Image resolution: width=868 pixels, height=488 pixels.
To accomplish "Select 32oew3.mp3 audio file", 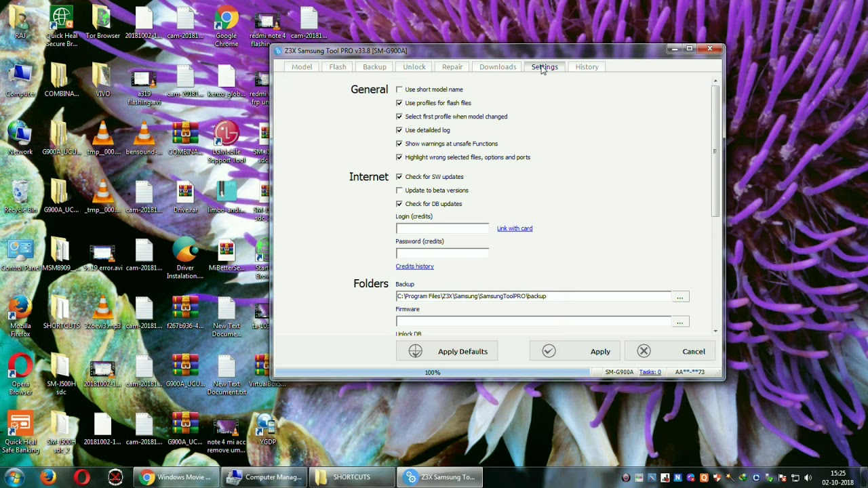I will click(102, 313).
